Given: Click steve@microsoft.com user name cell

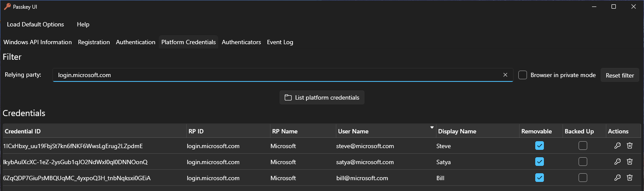Looking at the screenshot, I should [365, 146].
